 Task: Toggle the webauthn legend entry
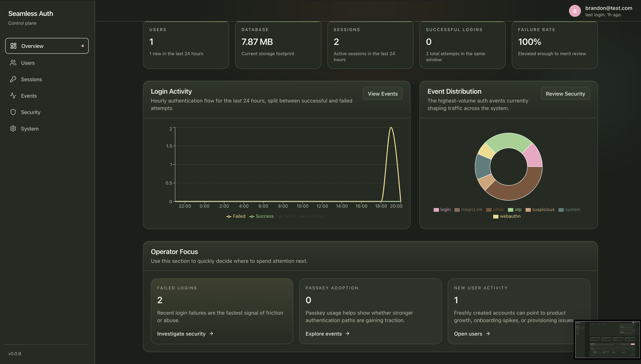[x=507, y=216]
